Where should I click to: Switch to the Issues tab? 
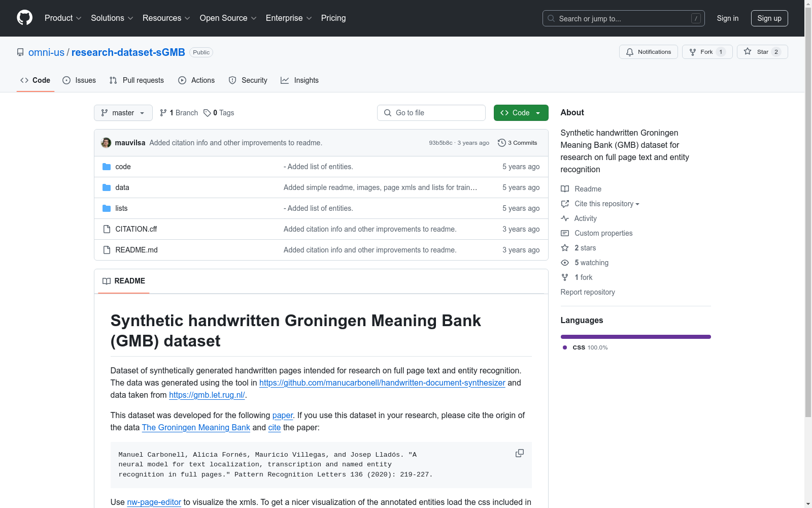tap(79, 80)
